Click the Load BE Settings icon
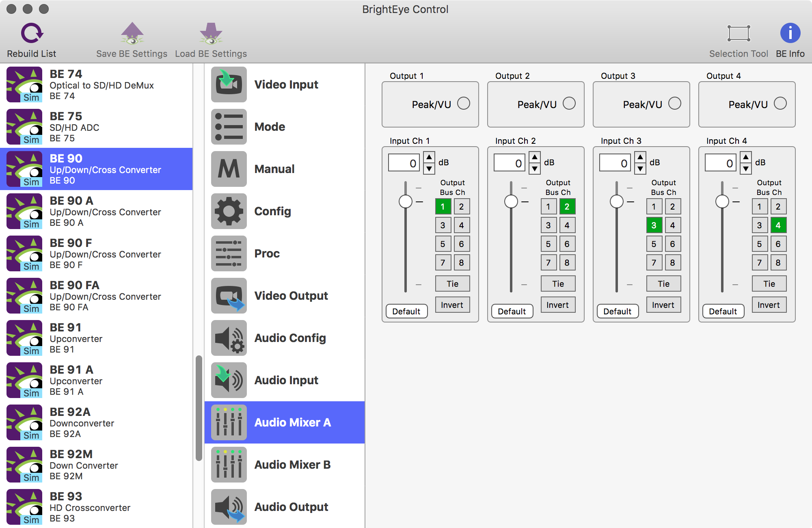812x528 pixels. click(x=211, y=33)
